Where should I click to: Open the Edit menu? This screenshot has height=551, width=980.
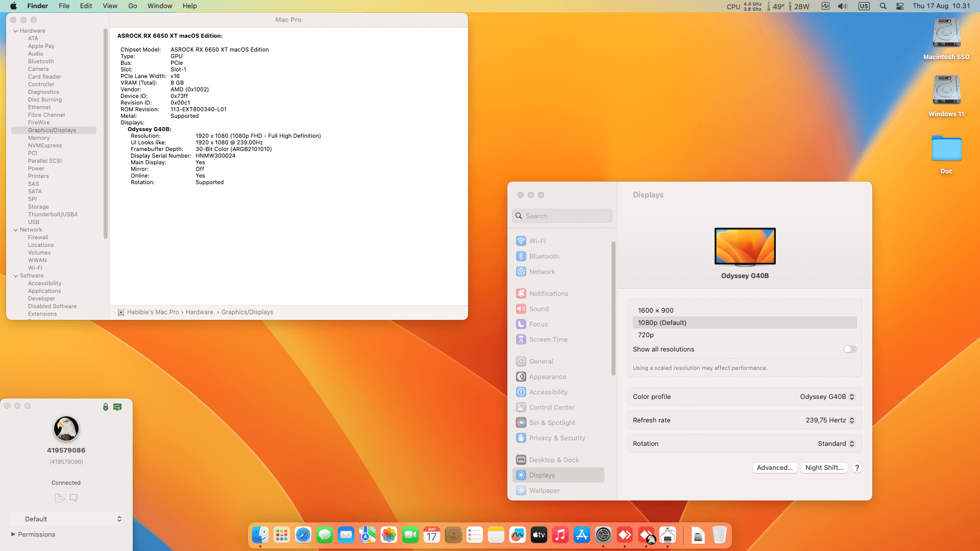(86, 6)
